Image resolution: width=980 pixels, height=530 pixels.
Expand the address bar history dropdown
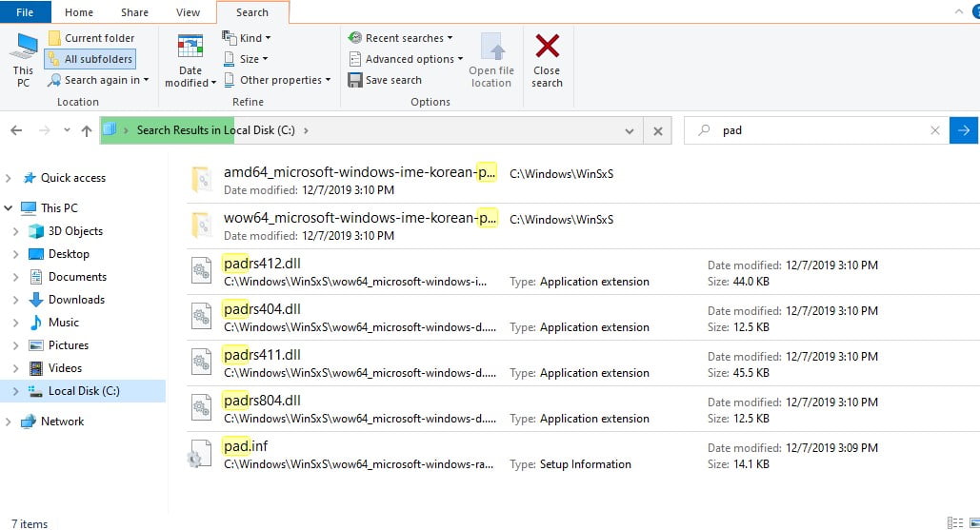pyautogui.click(x=630, y=131)
